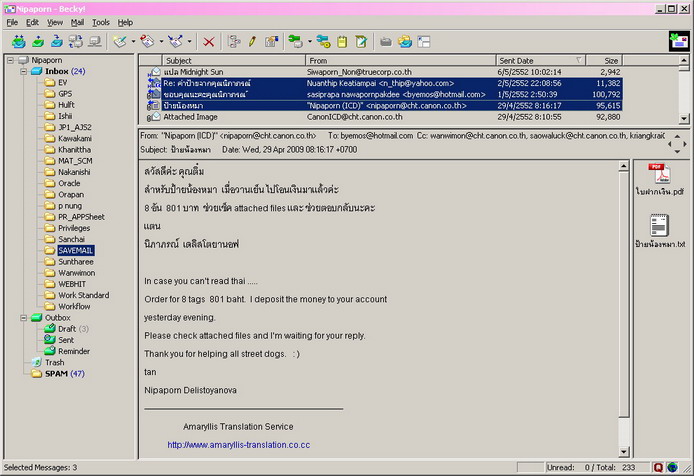Open the SPAM folder

56,374
